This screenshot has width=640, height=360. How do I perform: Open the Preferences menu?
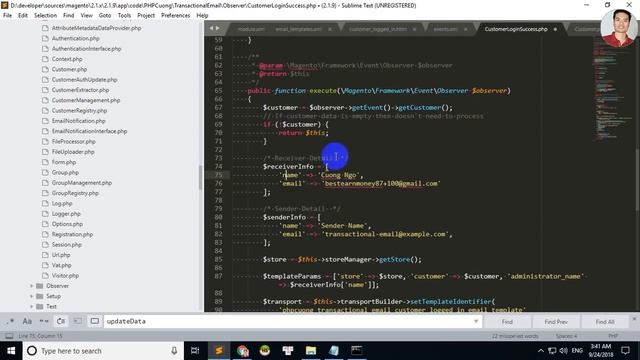click(x=176, y=15)
